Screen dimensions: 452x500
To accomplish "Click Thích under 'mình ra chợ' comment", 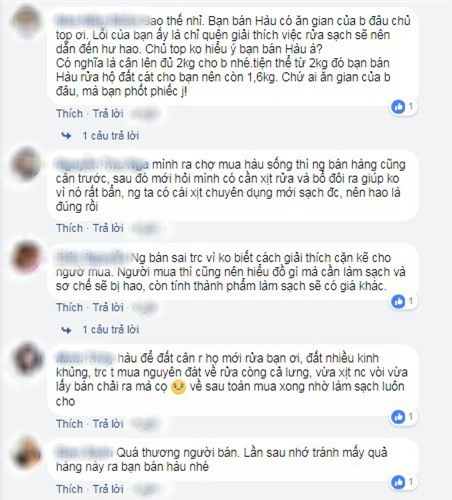I will pyautogui.click(x=69, y=228).
